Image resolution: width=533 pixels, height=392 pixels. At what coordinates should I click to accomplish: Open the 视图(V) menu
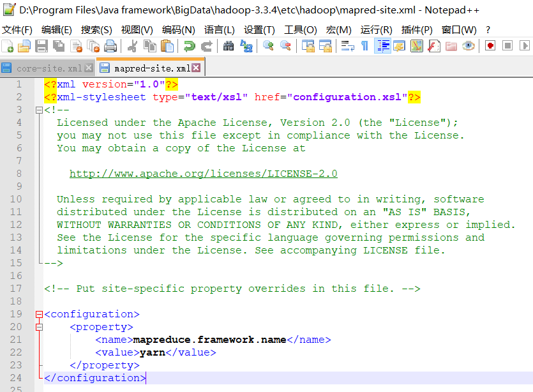137,30
